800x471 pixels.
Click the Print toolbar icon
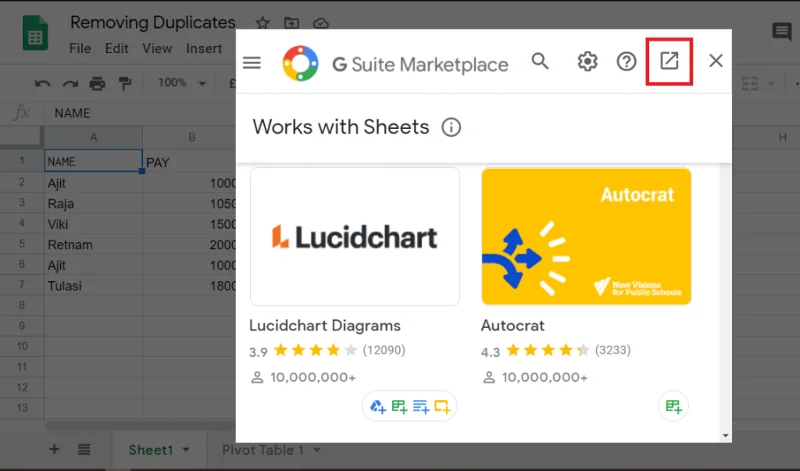97,83
